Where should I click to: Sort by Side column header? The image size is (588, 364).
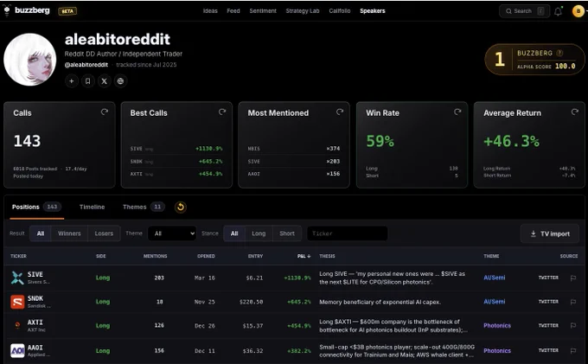[101, 256]
